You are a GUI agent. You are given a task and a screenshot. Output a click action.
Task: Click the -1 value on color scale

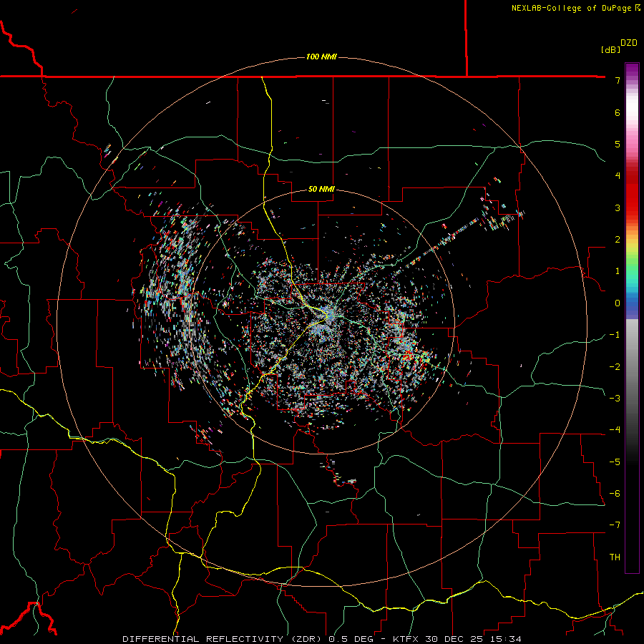coord(615,335)
